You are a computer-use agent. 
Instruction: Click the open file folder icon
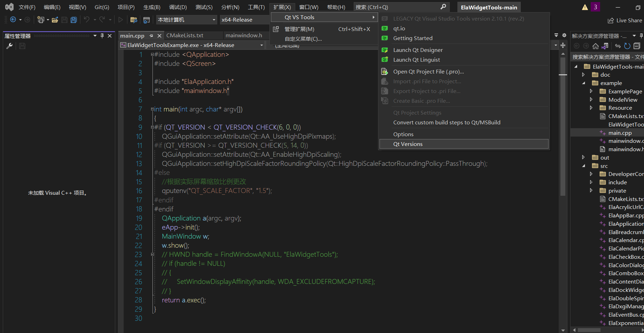pos(55,20)
